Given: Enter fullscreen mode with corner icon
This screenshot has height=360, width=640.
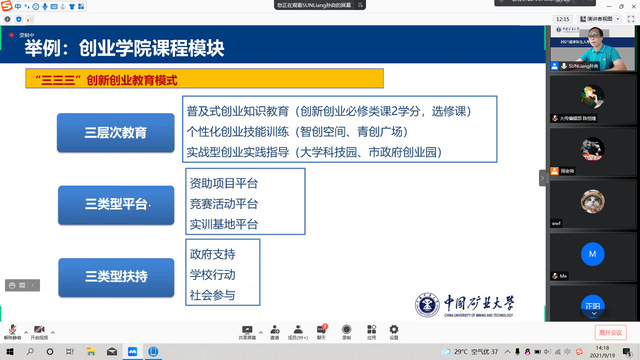Looking at the screenshot, I should click(631, 19).
